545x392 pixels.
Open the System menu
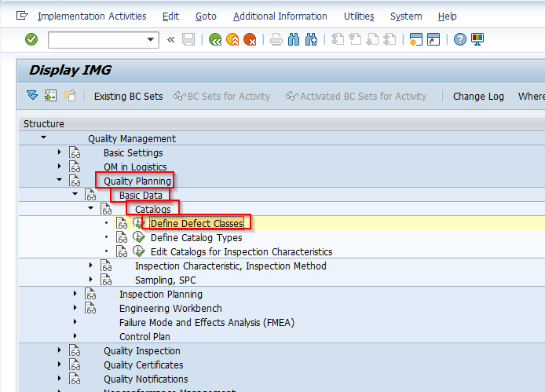(406, 16)
